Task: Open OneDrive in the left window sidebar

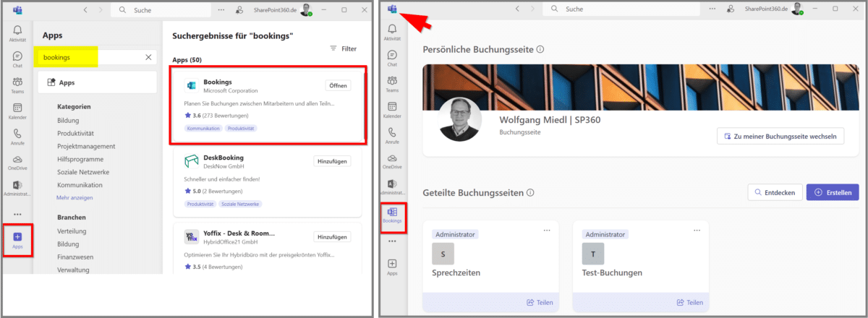Action: [x=17, y=163]
